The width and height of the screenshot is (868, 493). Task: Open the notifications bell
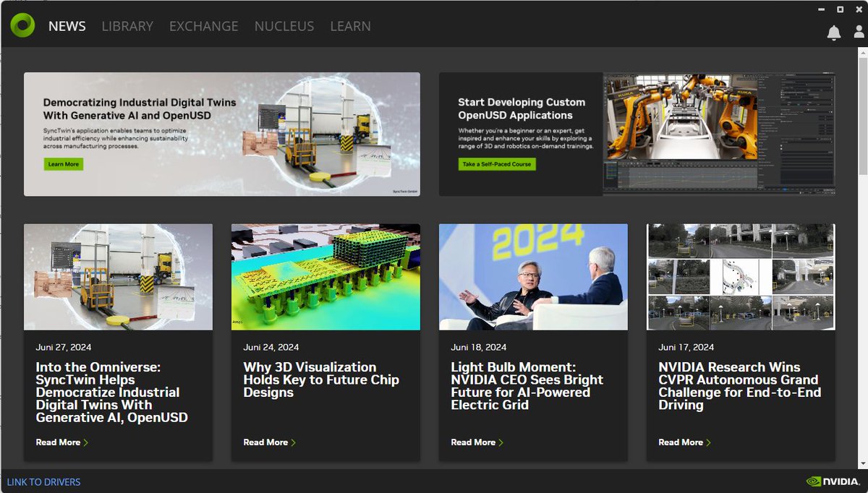(834, 33)
